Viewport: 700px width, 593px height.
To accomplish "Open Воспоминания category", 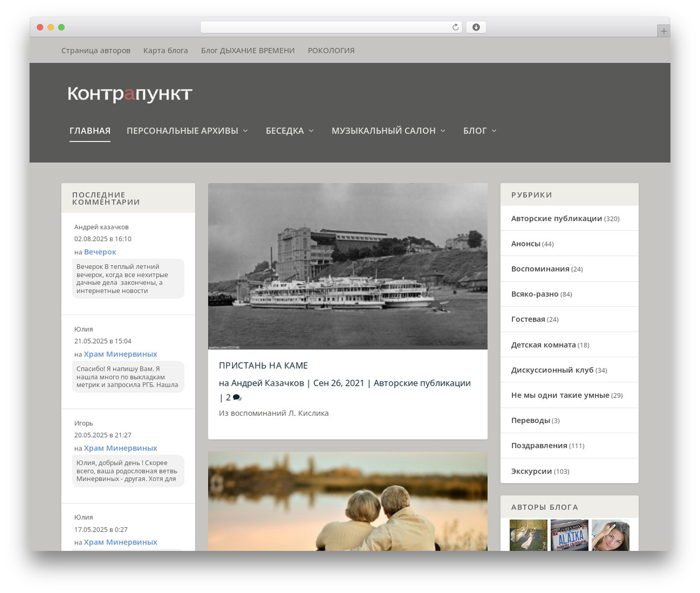I will 540,269.
